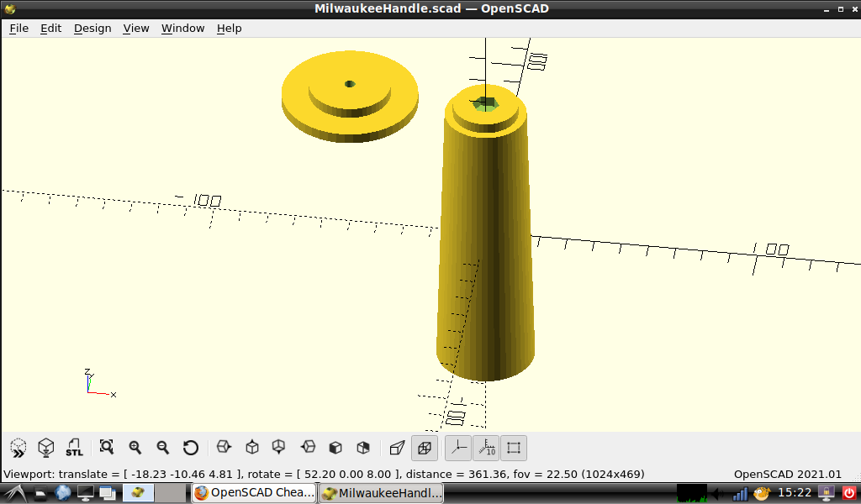Switch to Back view
This screenshot has height=504, width=861.
[364, 448]
